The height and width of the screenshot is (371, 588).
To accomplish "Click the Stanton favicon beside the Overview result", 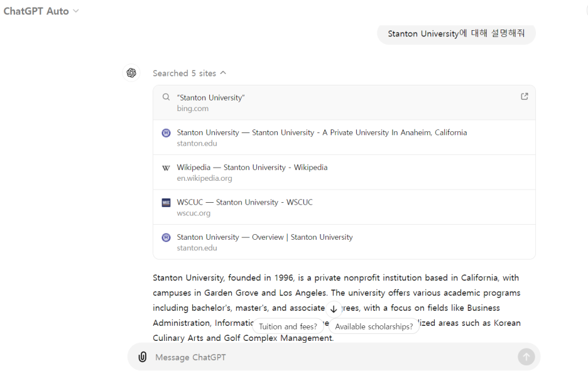I will pyautogui.click(x=166, y=237).
